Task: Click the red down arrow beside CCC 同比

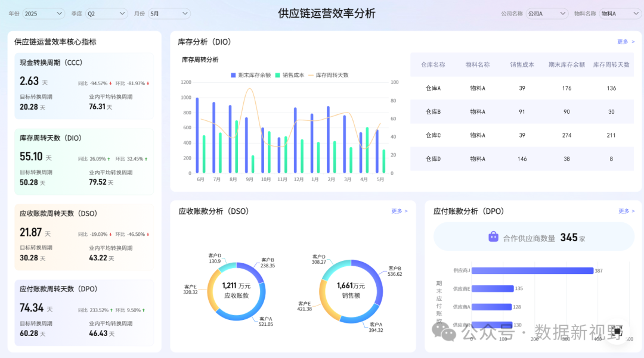Action: pyautogui.click(x=110, y=83)
